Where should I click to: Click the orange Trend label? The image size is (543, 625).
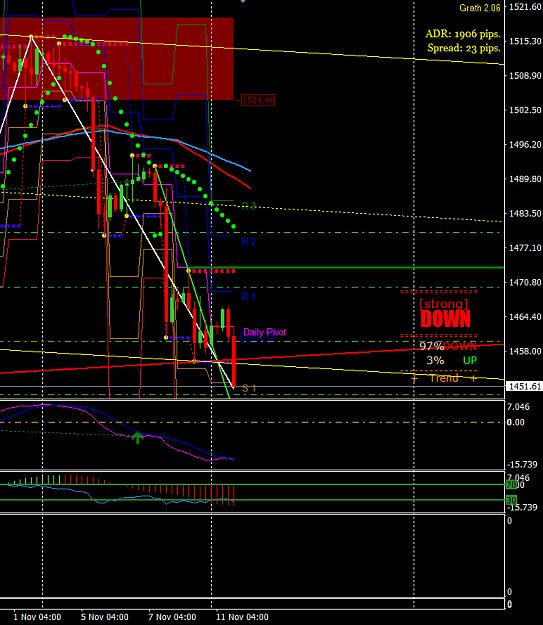click(x=444, y=378)
